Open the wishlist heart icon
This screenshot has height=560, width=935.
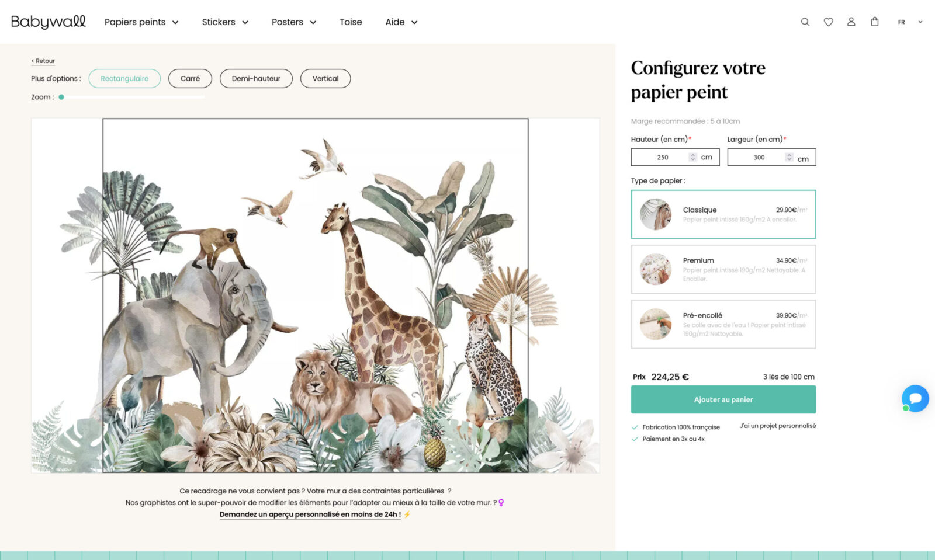[828, 22]
